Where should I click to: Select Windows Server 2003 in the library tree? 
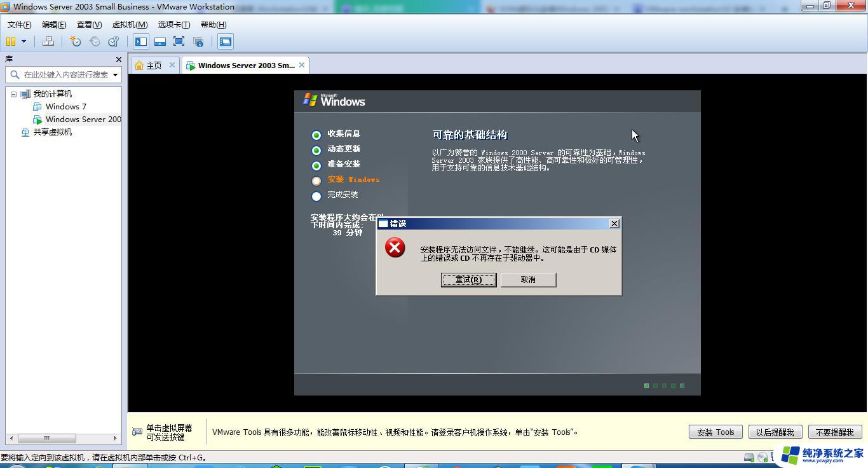click(83, 120)
